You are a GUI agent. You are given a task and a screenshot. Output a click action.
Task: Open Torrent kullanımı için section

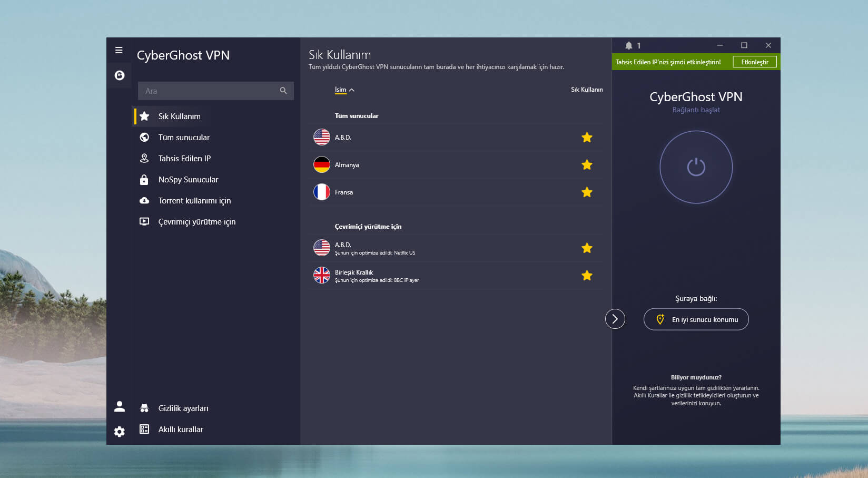(194, 201)
